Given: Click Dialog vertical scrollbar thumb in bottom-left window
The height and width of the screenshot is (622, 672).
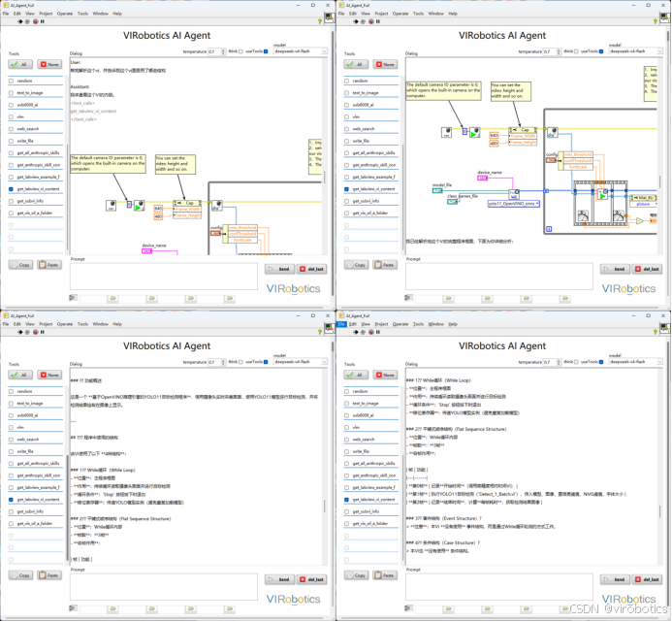Looking at the screenshot, I should click(x=325, y=506).
